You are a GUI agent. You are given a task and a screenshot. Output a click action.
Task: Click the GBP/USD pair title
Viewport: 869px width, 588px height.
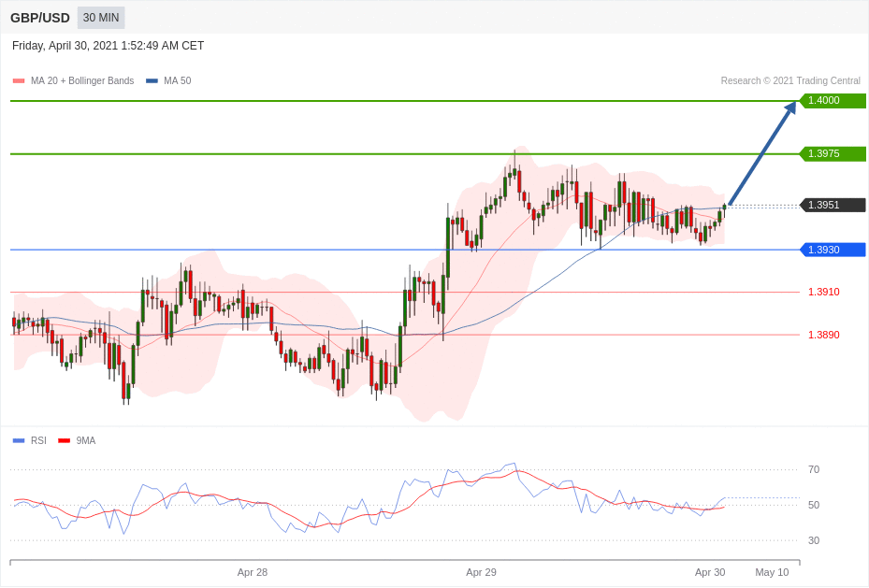tap(40, 18)
